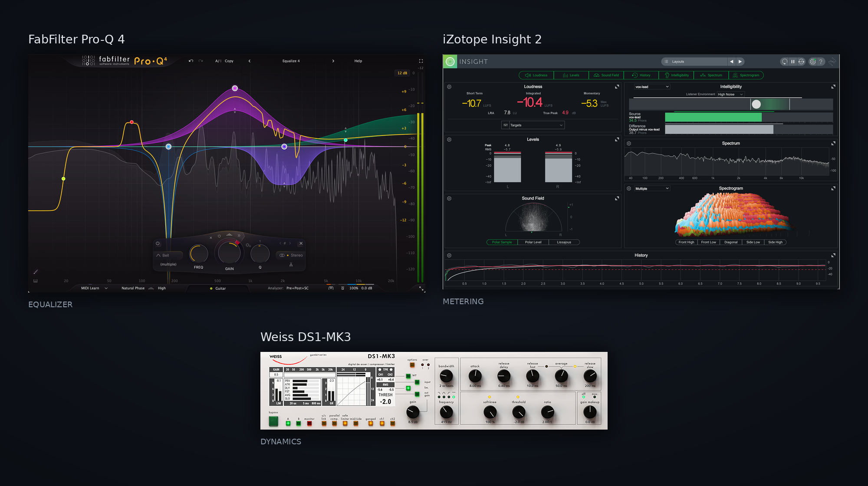
Task: Select the Side High spectrogram view
Action: 775,242
